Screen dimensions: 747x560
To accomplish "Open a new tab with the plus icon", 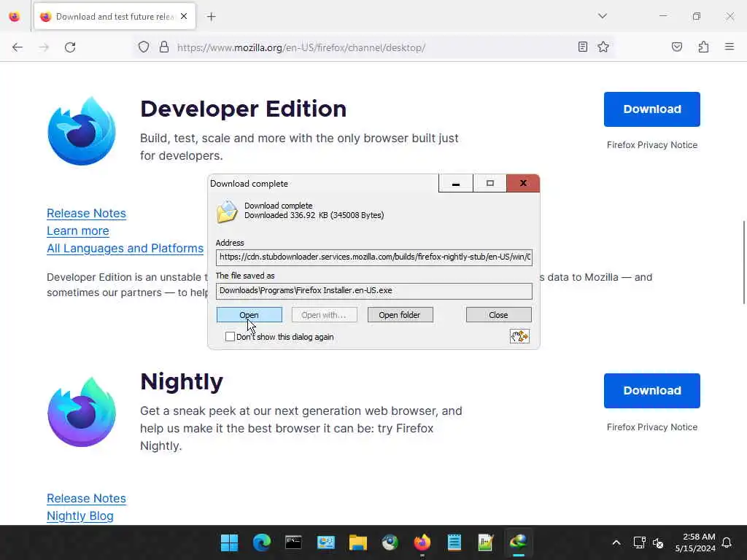I will (212, 17).
